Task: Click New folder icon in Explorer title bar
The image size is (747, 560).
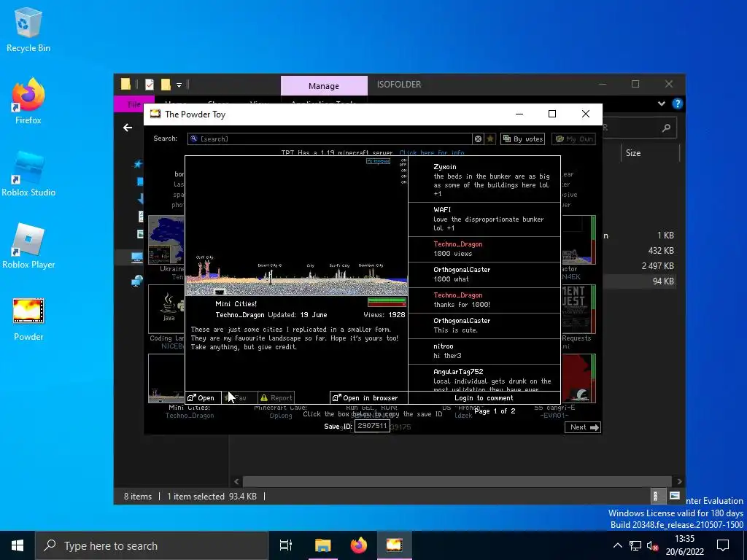Action: 166,85
